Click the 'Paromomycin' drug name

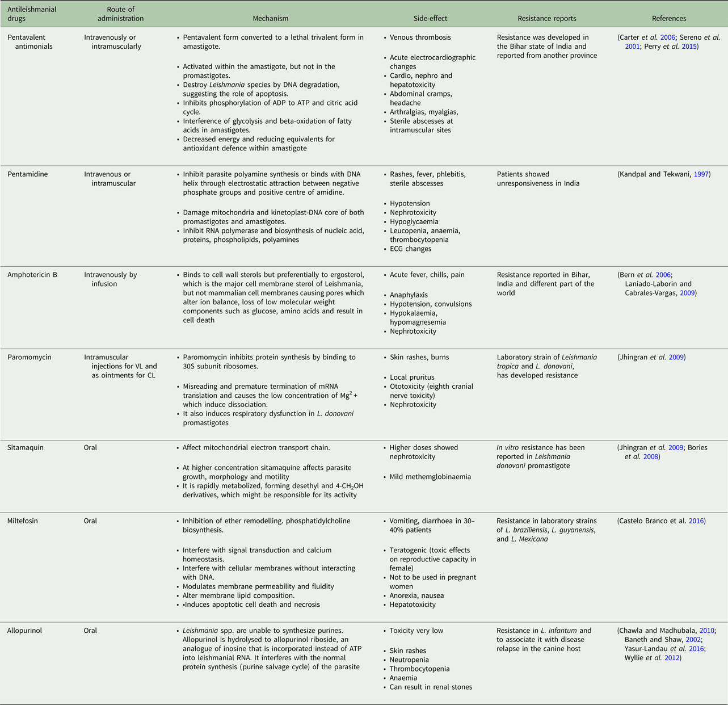pyautogui.click(x=30, y=358)
